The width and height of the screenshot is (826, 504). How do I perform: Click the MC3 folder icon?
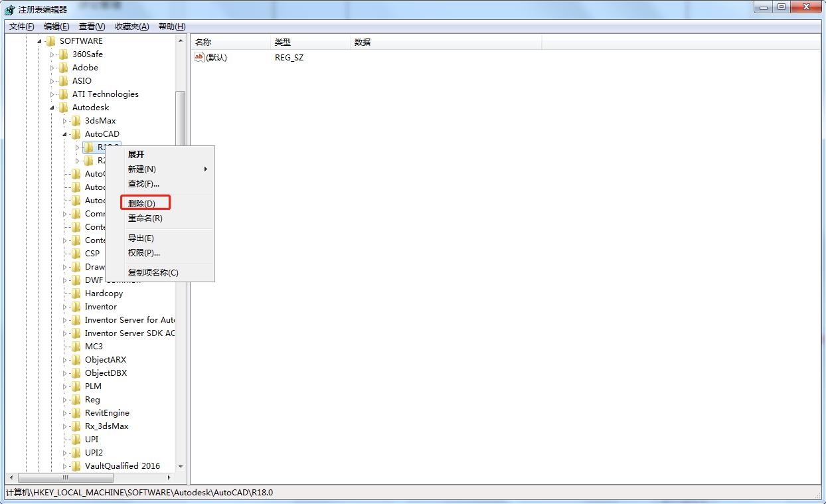[x=76, y=347]
